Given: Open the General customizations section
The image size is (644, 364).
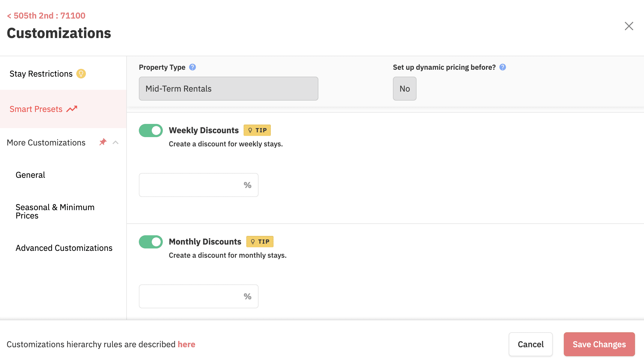Looking at the screenshot, I should [30, 175].
